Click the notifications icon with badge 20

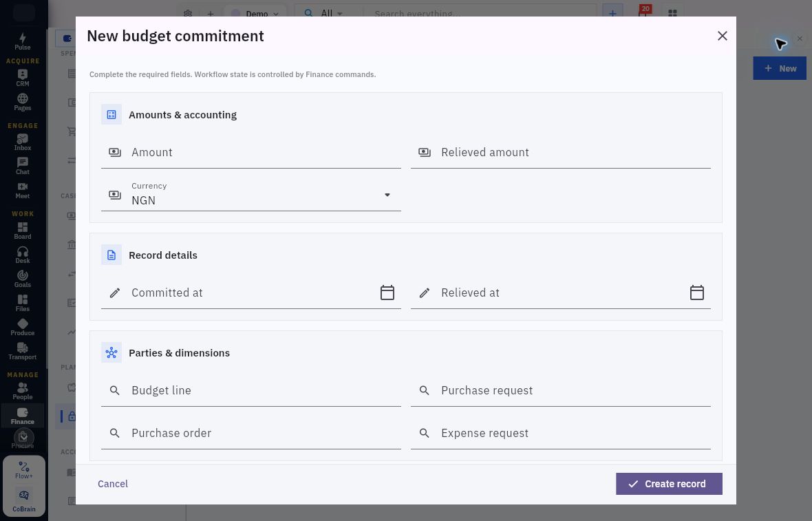click(643, 12)
